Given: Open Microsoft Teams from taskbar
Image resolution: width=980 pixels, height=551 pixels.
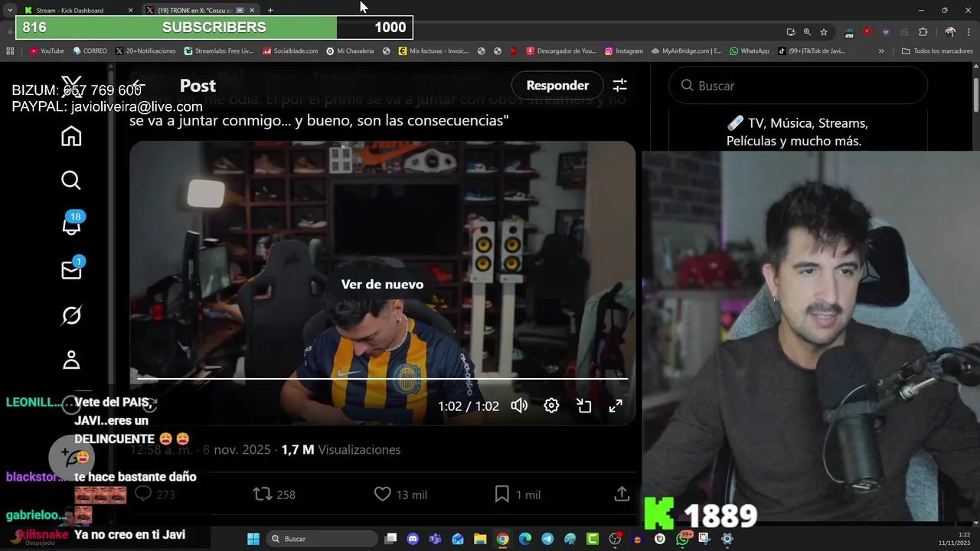Looking at the screenshot, I should 436,539.
